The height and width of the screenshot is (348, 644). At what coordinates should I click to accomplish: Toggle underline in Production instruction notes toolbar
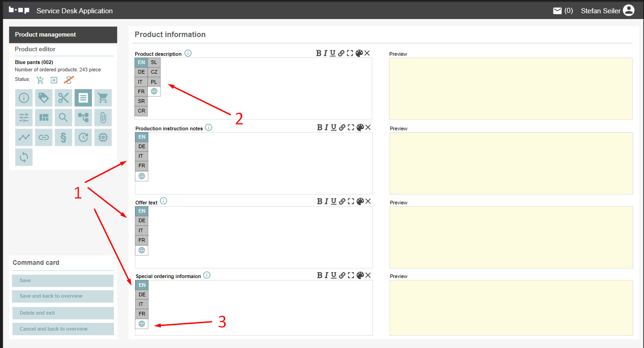click(x=333, y=128)
